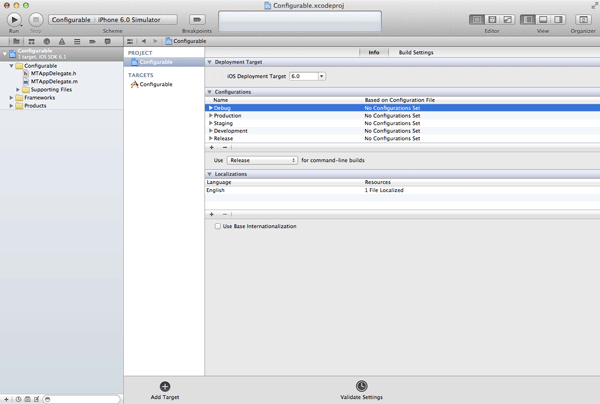The height and width of the screenshot is (404, 600).
Task: Enter full screen with corner arrows icon
Action: click(x=595, y=5)
